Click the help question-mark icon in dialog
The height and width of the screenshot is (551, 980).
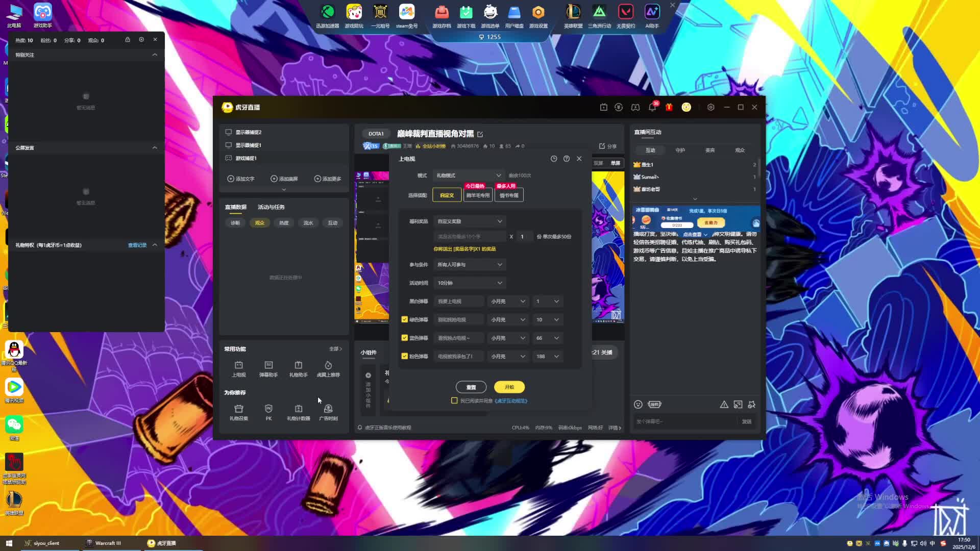pyautogui.click(x=567, y=159)
